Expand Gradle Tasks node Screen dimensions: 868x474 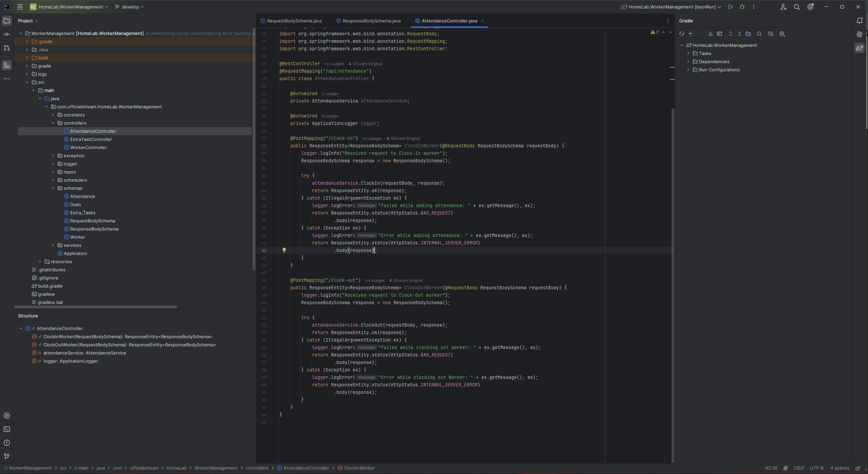coord(688,53)
